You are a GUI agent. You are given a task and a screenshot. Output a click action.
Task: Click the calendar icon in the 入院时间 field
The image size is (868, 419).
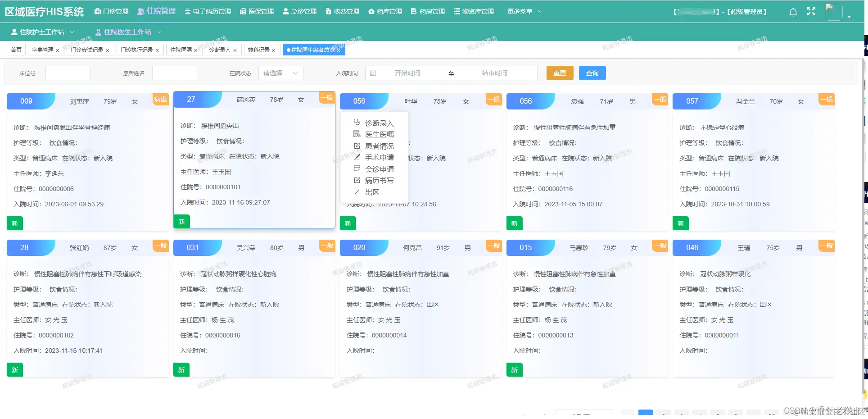[x=373, y=73]
